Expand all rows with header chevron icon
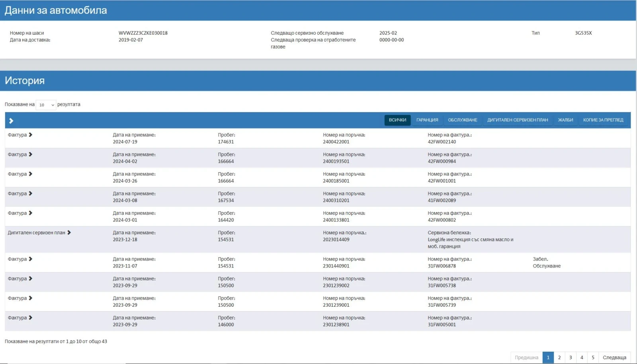Image resolution: width=637 pixels, height=364 pixels. [11, 121]
